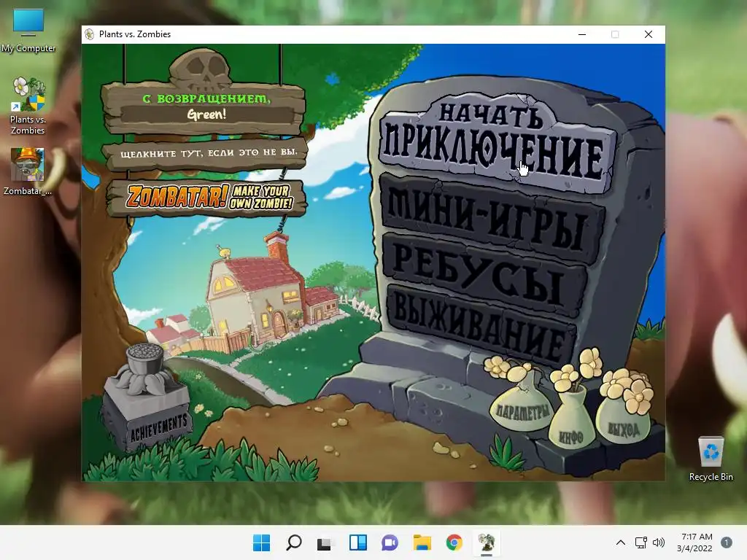Viewport: 747px width, 560px height.
Task: Open the clock showing 7:17 AM
Action: [695, 542]
